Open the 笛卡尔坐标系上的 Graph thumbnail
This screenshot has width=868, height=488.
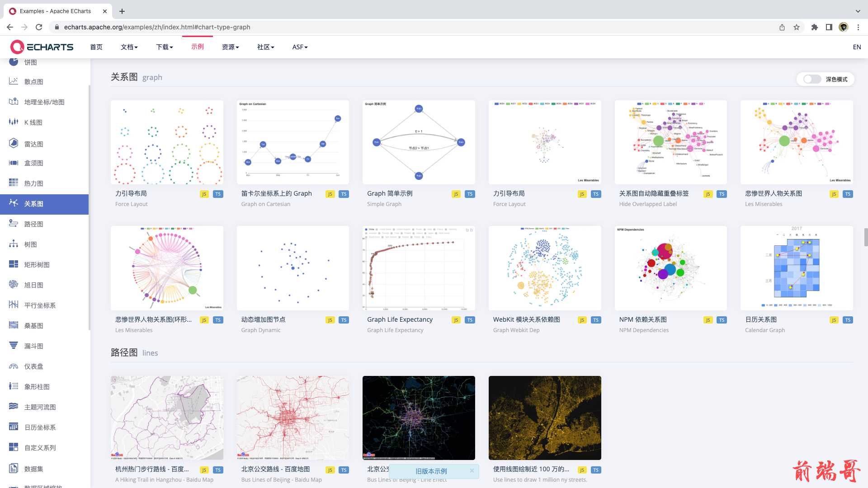pyautogui.click(x=293, y=142)
